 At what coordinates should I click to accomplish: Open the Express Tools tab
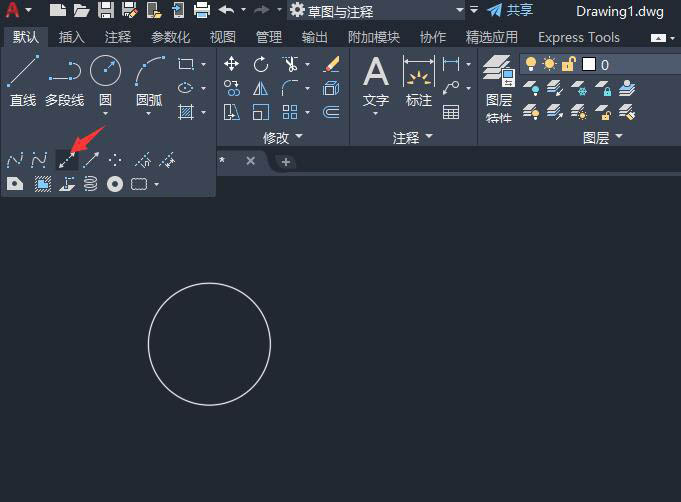[578, 37]
